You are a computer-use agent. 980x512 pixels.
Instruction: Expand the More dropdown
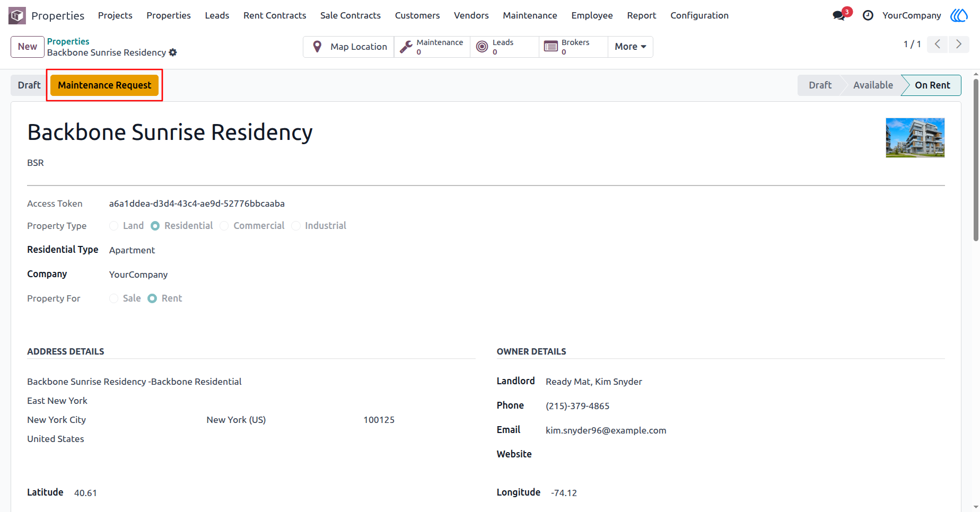[x=631, y=47]
